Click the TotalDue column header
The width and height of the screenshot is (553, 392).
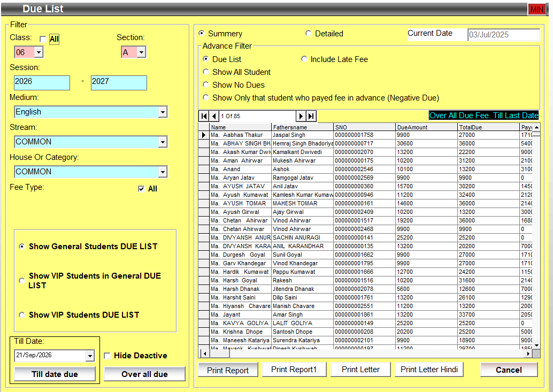(x=488, y=127)
